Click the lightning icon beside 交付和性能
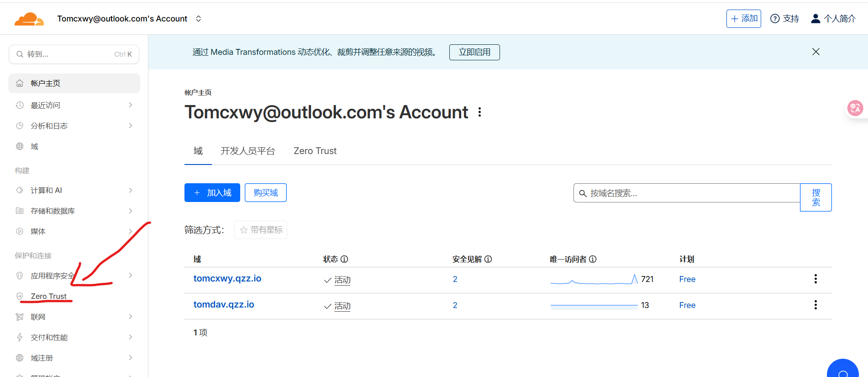868x377 pixels. 20,337
